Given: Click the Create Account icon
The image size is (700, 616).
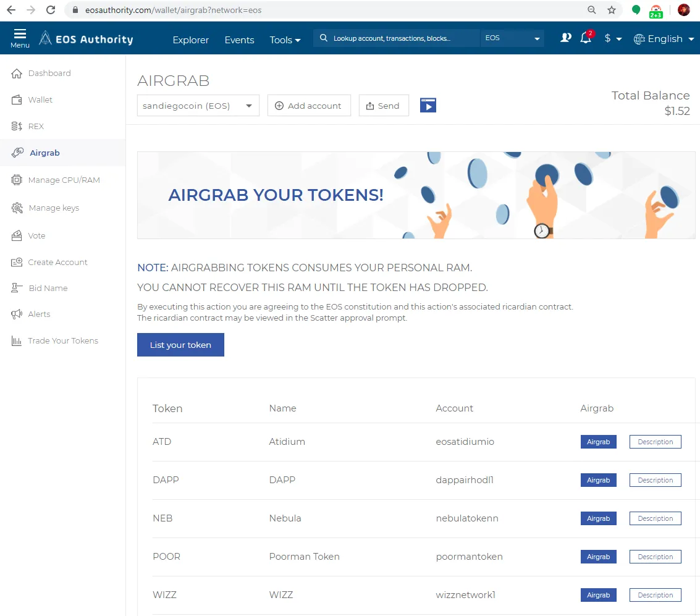Looking at the screenshot, I should (17, 262).
